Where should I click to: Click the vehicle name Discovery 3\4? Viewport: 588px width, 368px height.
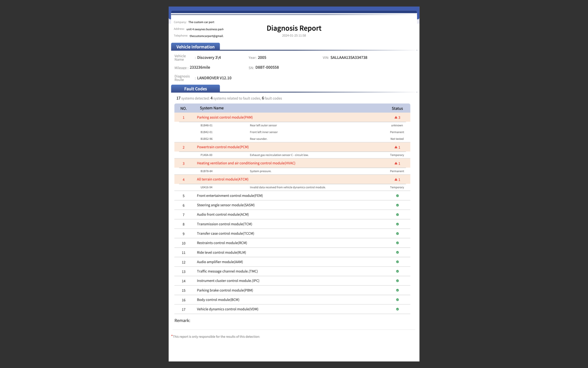[209, 58]
